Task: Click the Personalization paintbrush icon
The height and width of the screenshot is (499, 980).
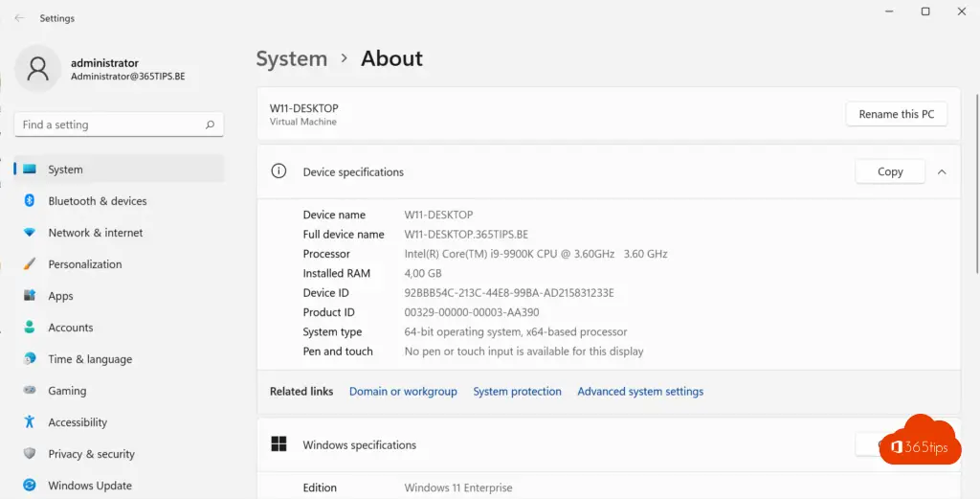Action: click(30, 264)
